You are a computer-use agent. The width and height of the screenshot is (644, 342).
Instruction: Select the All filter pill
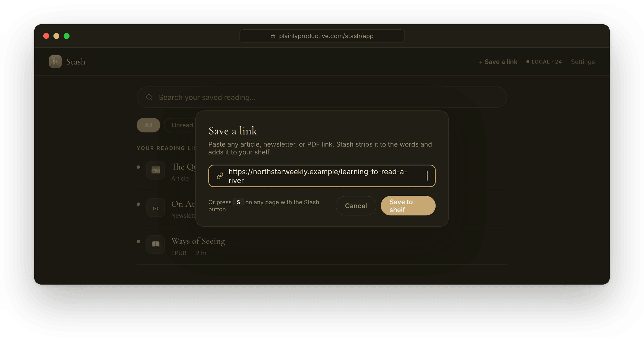(148, 125)
